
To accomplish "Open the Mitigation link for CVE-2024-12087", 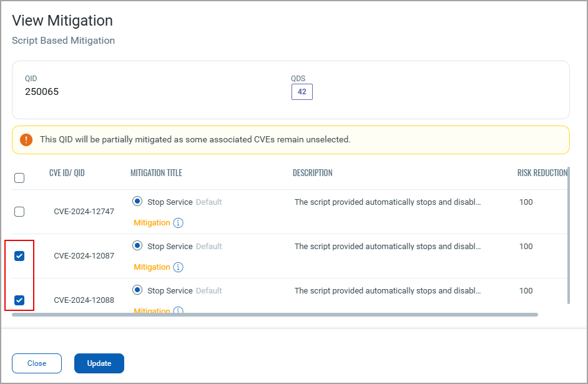I will click(152, 267).
